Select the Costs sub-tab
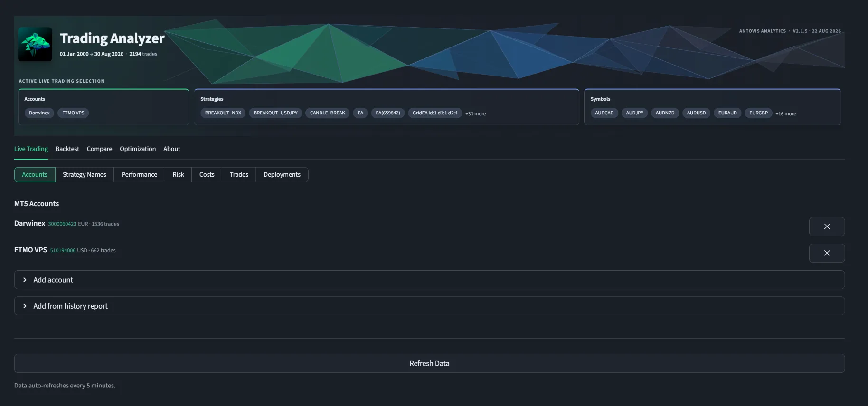Viewport: 868px width, 406px height. [x=207, y=174]
